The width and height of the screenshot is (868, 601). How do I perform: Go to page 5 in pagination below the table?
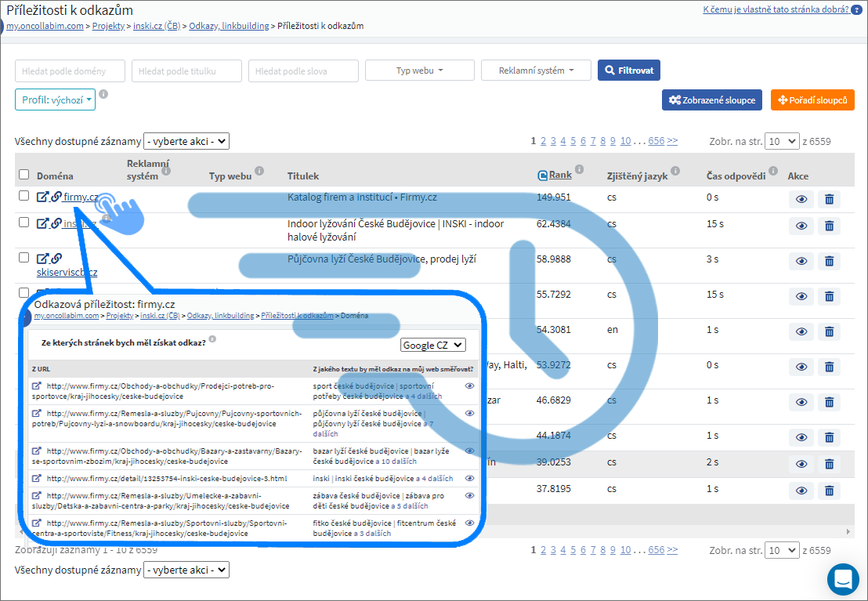pos(573,549)
